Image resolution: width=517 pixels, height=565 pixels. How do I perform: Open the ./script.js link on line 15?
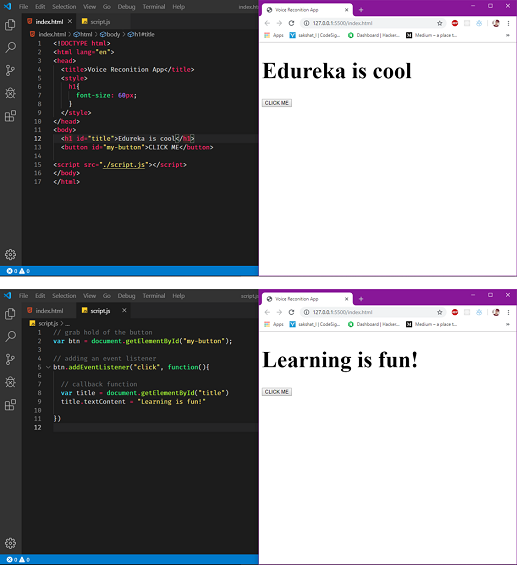(x=124, y=165)
